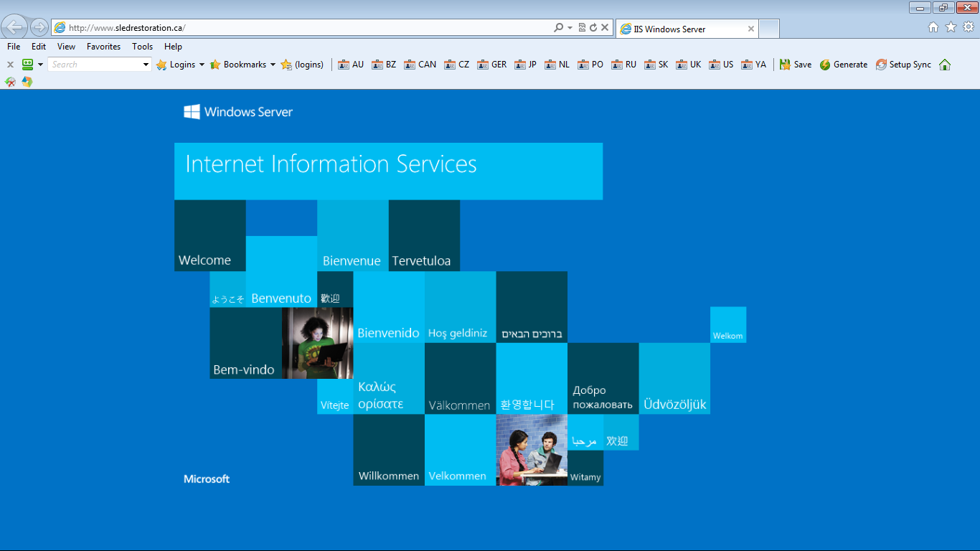Open the address bar search dropdown arrow
This screenshot has height=551, width=980.
pos(570,28)
